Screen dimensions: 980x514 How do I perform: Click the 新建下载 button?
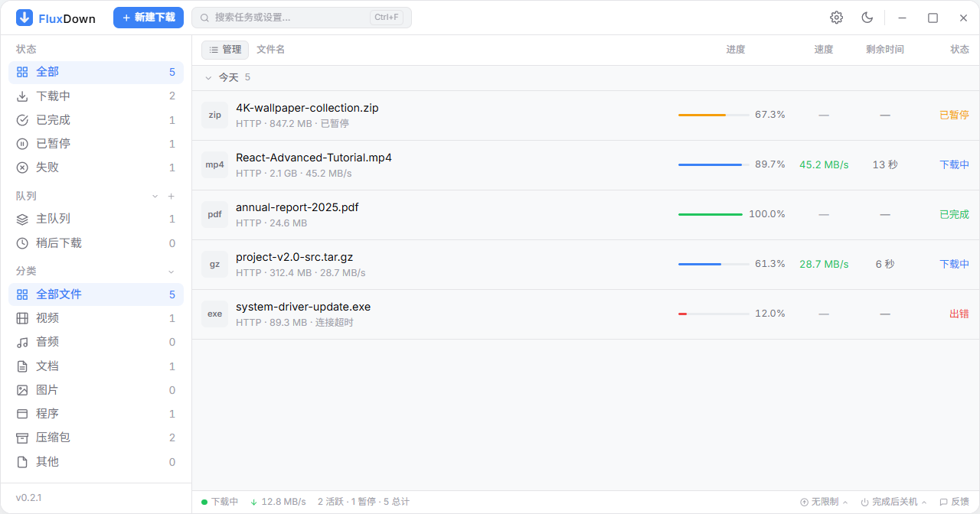149,18
